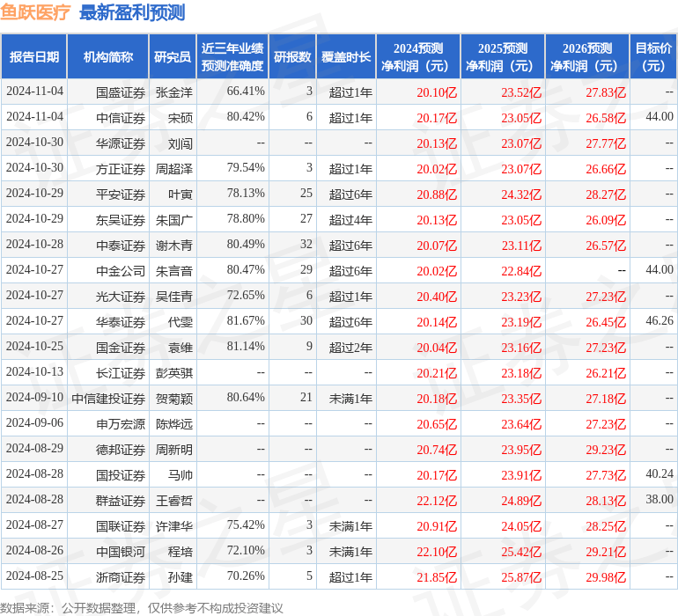Click the 研报数 column header
678x616 pixels.
292,56
